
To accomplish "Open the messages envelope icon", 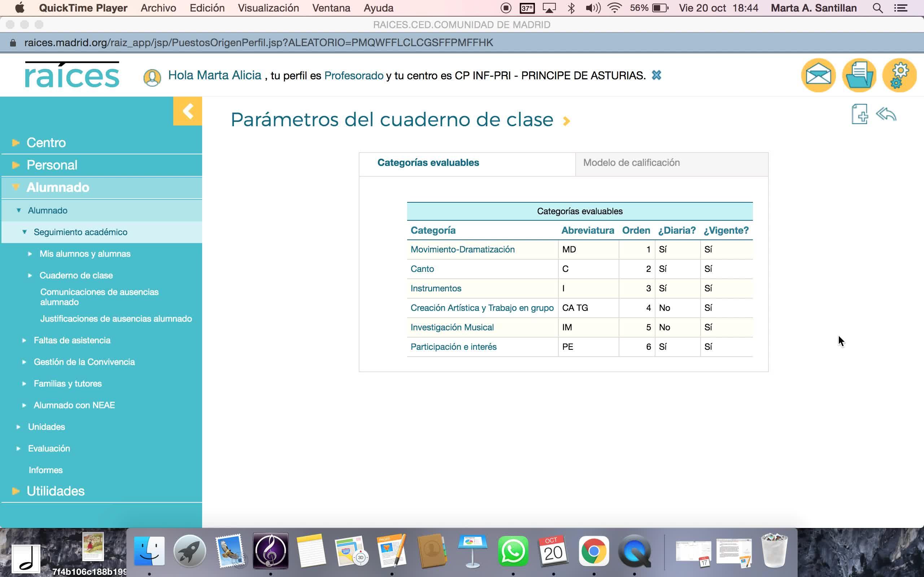I will [x=818, y=75].
